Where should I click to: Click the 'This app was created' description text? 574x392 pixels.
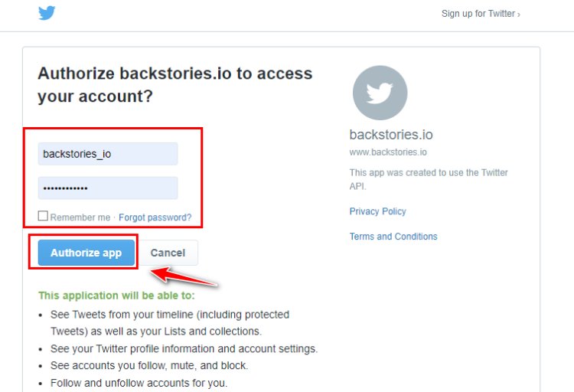pos(429,179)
